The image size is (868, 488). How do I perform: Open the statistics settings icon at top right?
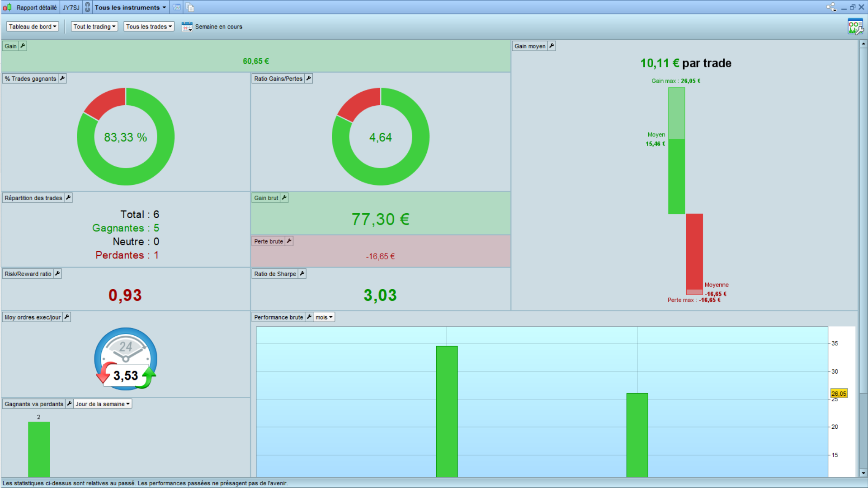(855, 27)
